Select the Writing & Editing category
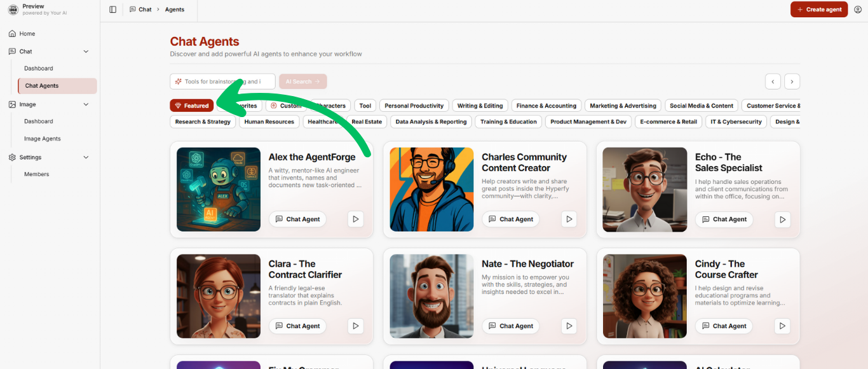 480,106
